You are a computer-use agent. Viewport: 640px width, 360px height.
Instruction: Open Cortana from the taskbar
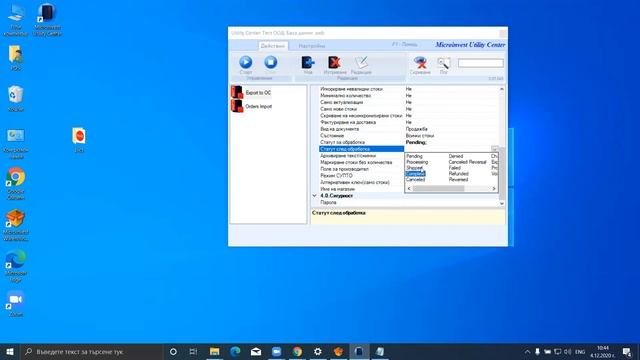(x=173, y=351)
